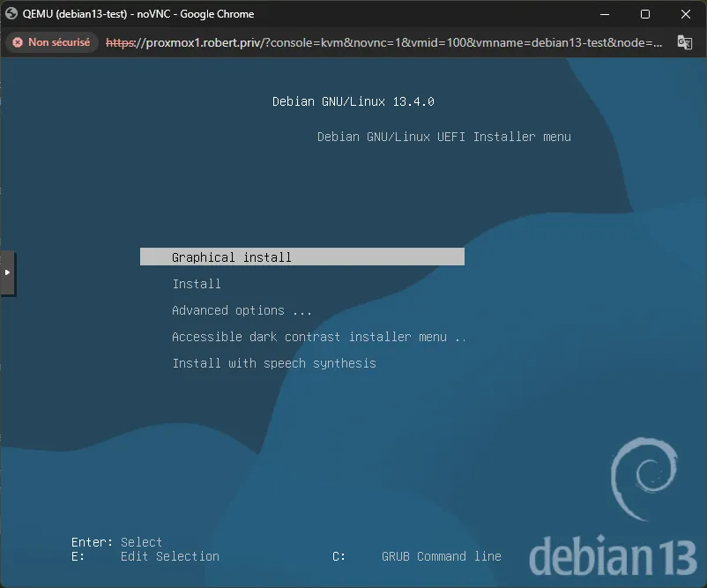Minimize the Chrome window
Viewport: 707px width, 588px height.
(x=605, y=14)
